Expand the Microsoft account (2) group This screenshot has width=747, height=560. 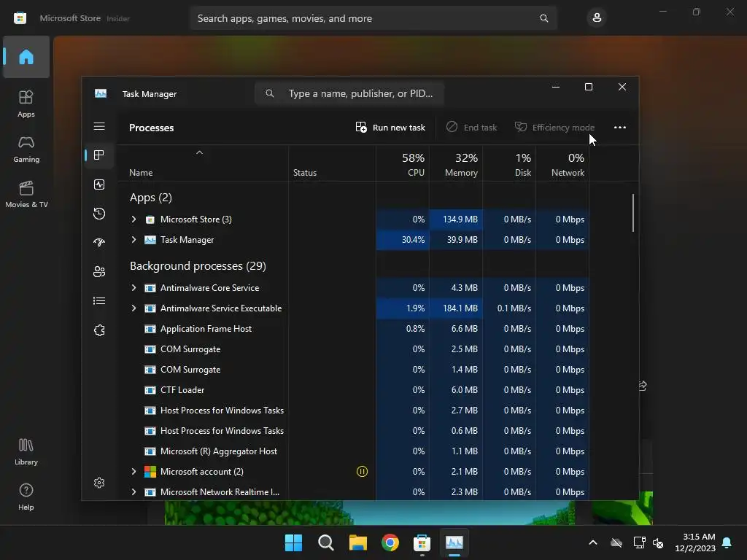pos(134,472)
